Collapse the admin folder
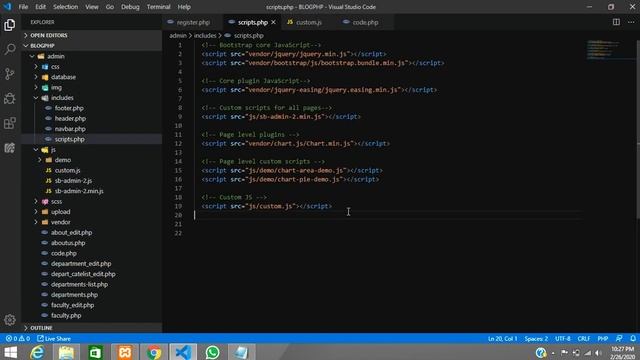The width and height of the screenshot is (640, 360). tap(32, 56)
